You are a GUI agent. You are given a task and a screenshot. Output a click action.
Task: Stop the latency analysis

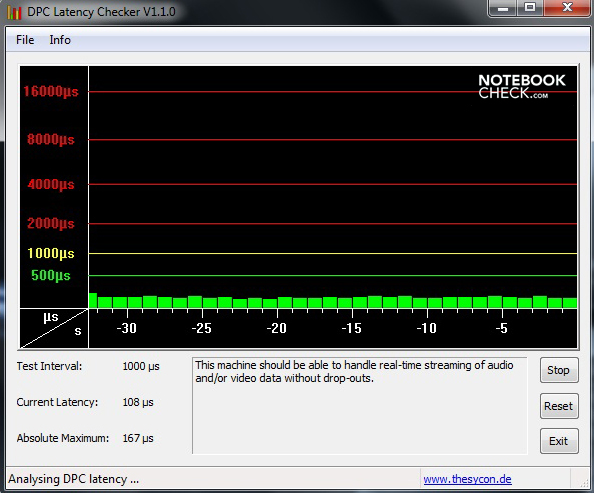tap(559, 370)
